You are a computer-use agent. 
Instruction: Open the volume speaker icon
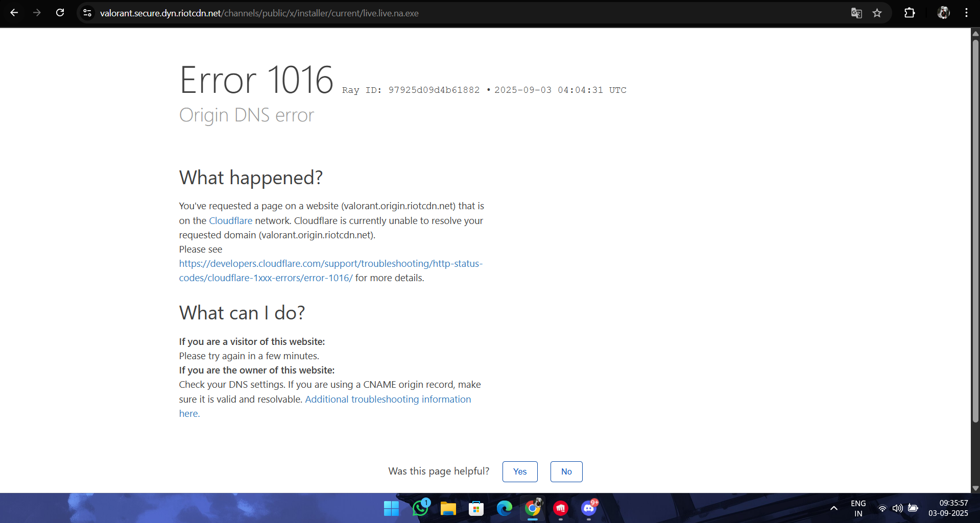click(x=897, y=508)
